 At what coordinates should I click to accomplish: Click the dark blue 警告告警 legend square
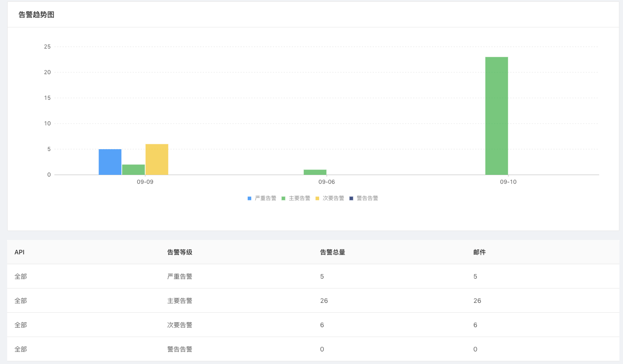(x=352, y=198)
